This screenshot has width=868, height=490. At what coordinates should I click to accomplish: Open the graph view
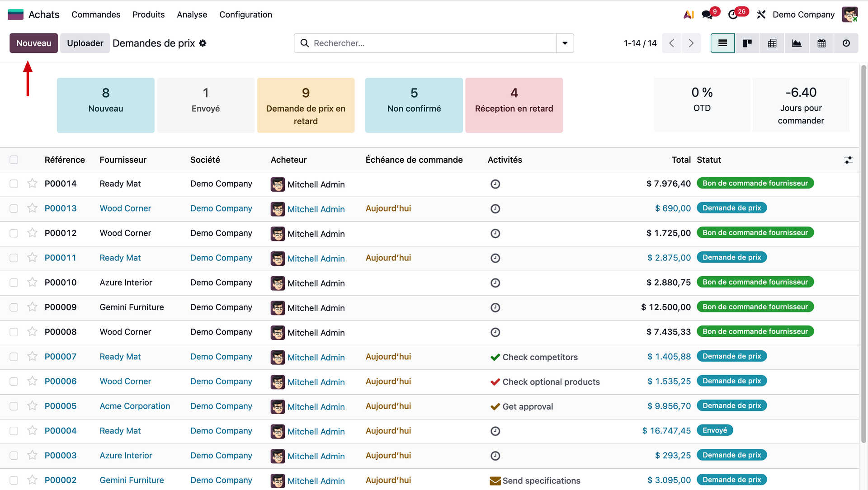point(797,43)
